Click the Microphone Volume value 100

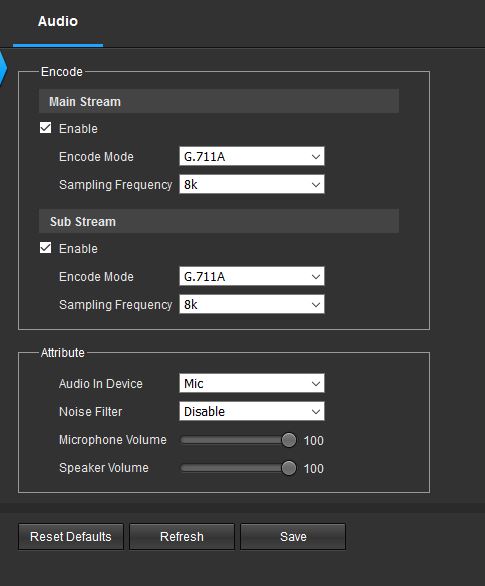tap(313, 441)
